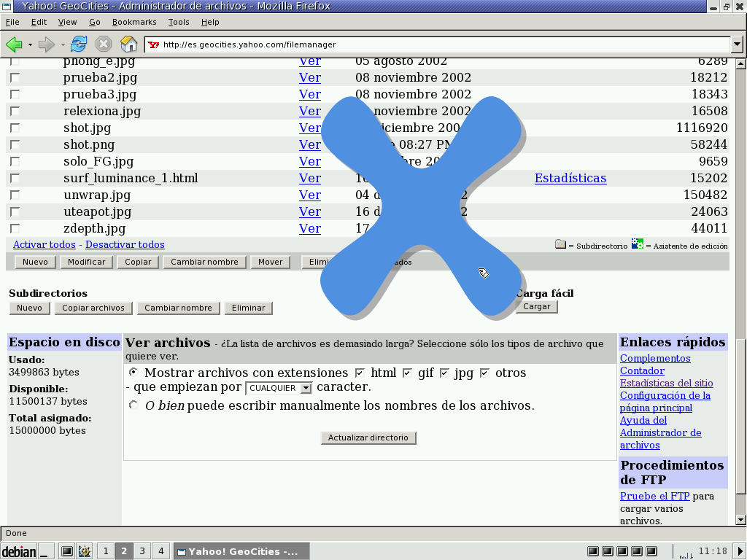This screenshot has height=560, width=747.
Task: Check the box next to surf_luminance_1.html
Action: pyautogui.click(x=15, y=178)
